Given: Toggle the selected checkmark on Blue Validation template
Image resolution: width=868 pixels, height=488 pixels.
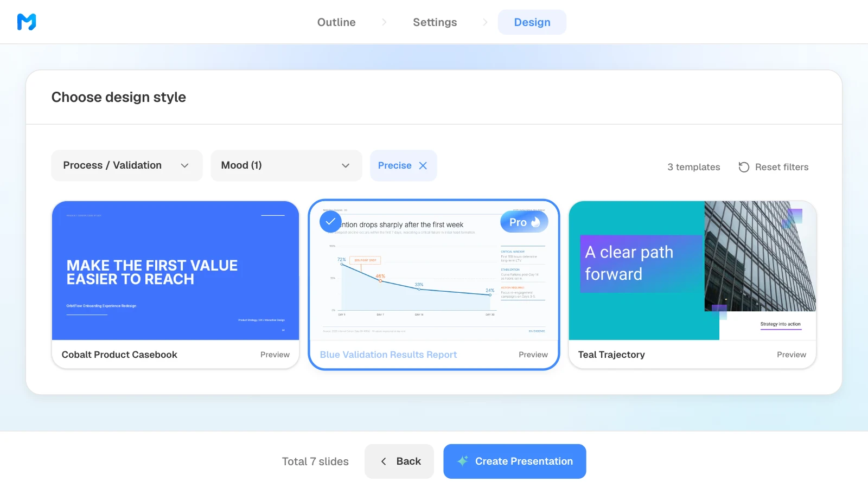Looking at the screenshot, I should [x=330, y=222].
